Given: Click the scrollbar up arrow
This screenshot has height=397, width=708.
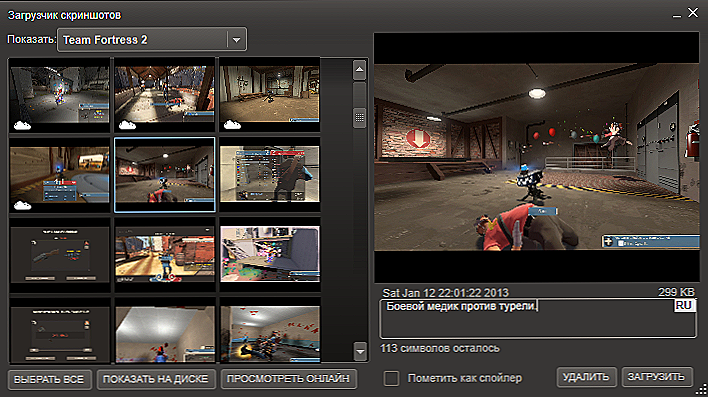Looking at the screenshot, I should click(359, 70).
